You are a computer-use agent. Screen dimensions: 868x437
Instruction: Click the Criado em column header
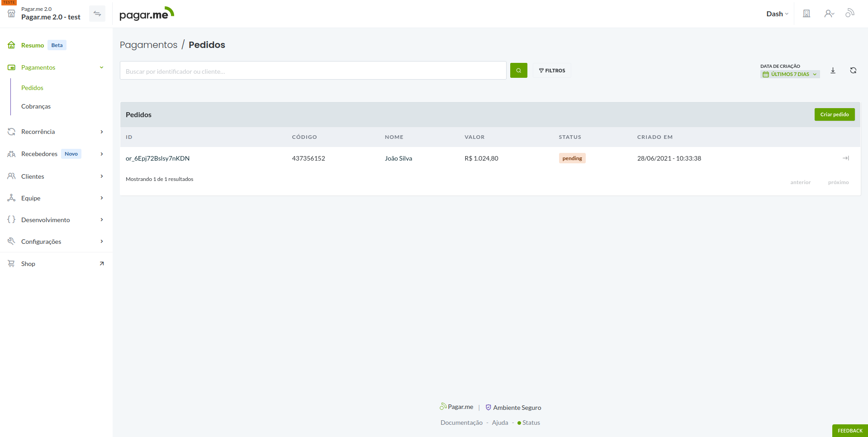(x=655, y=137)
